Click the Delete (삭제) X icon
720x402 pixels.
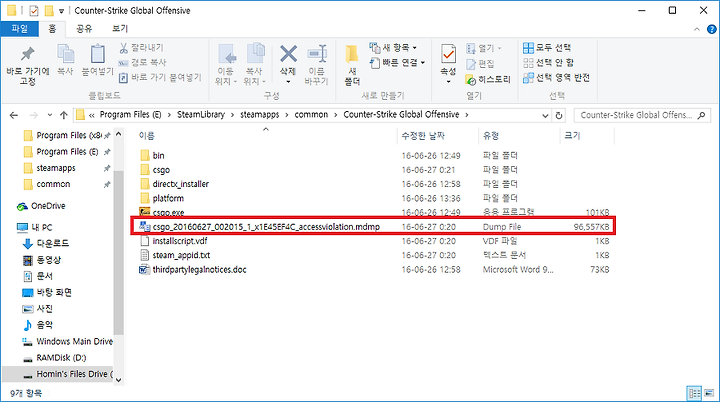click(x=288, y=54)
